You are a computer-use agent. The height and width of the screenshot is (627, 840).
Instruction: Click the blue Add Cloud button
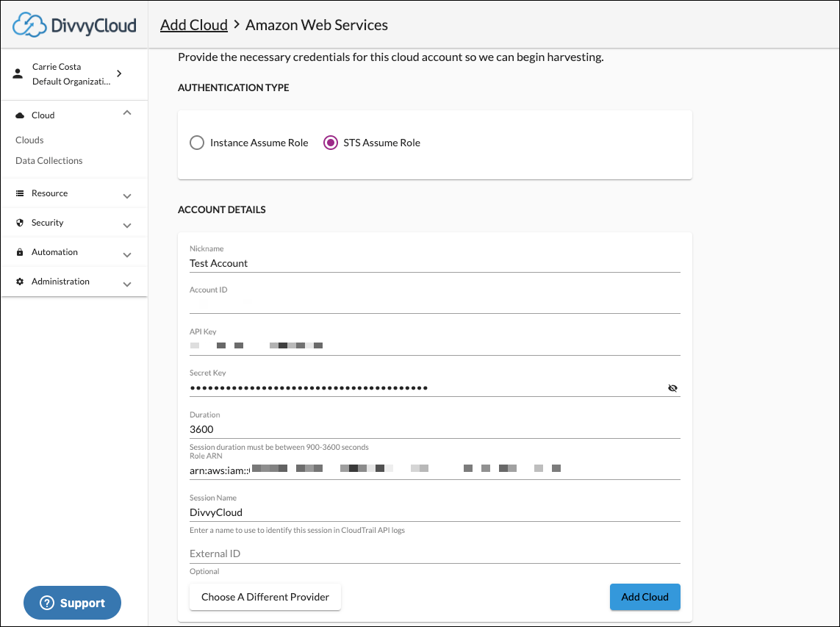(x=645, y=597)
